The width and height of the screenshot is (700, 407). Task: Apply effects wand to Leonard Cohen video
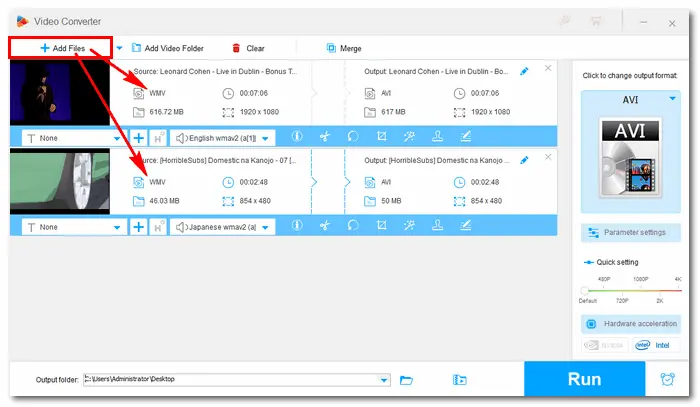point(409,136)
